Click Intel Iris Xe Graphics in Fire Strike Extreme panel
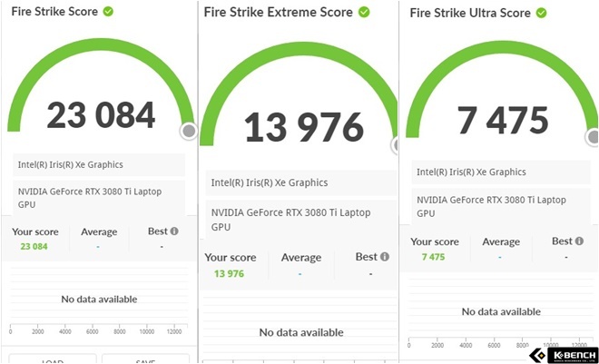 [301, 182]
